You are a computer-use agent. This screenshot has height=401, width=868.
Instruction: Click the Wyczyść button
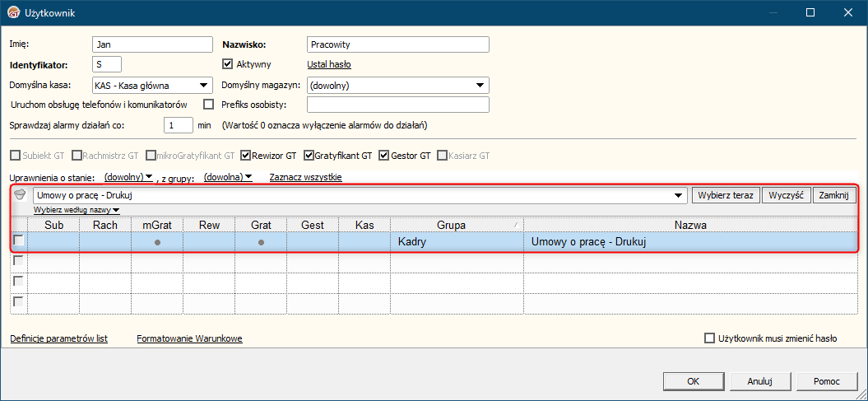[786, 195]
